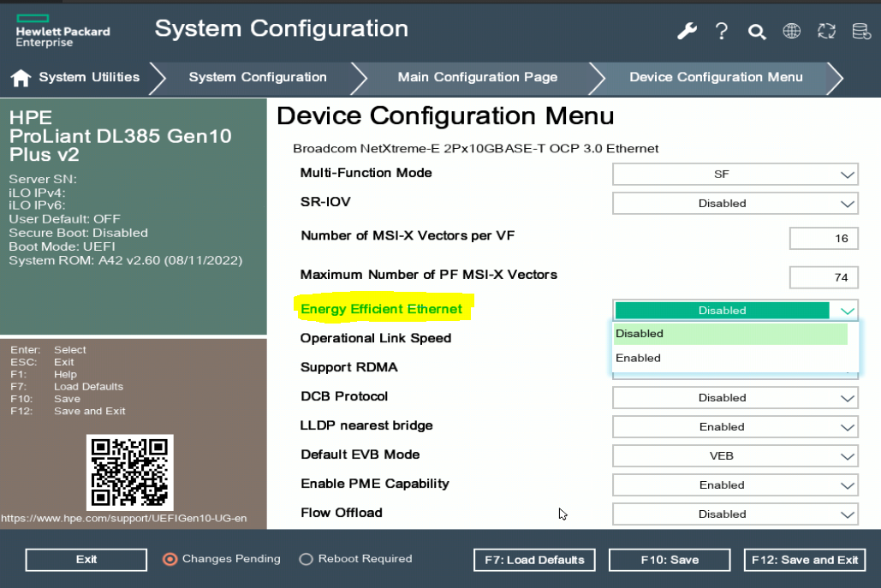Open the Multi-Function Mode dropdown
Viewport: 881px width, 588px height.
735,174
